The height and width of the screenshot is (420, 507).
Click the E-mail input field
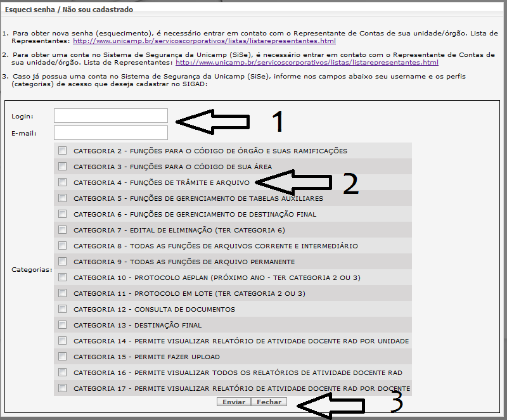point(111,133)
